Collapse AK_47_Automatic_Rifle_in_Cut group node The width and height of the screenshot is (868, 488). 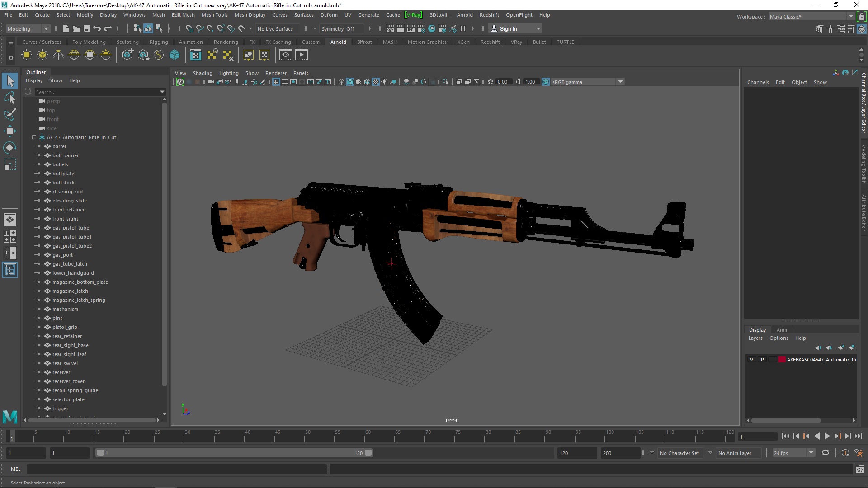click(34, 137)
